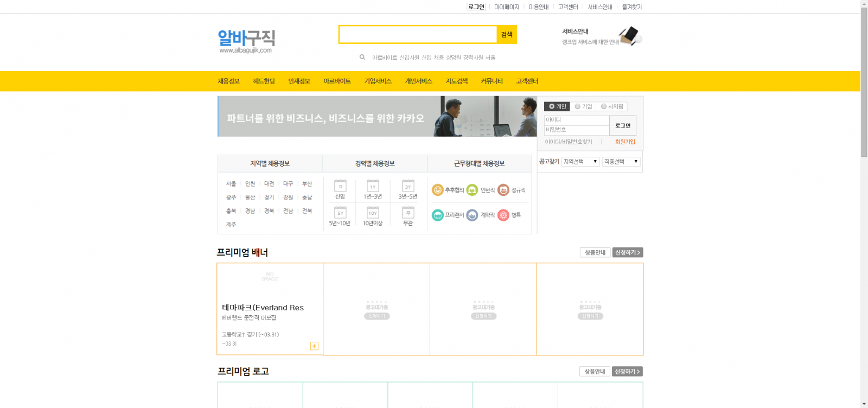Select the 개인 login type radio button
868x408 pixels.
552,107
